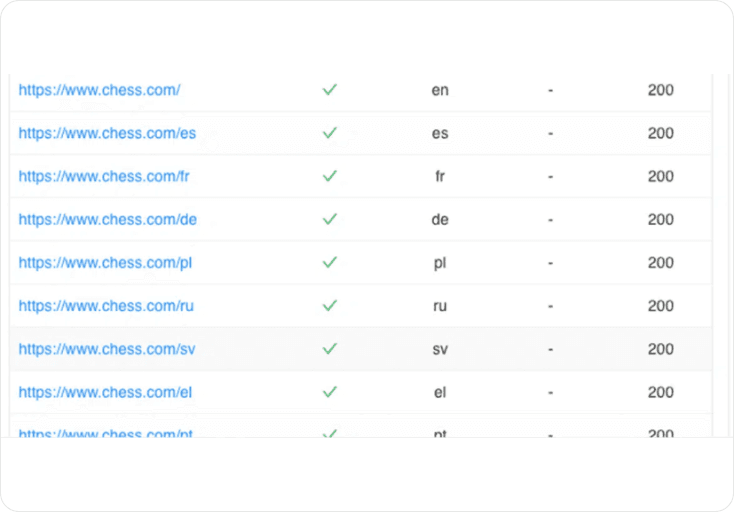Select the 'en' language cell
Screen dimensions: 734x512
[x=440, y=90]
